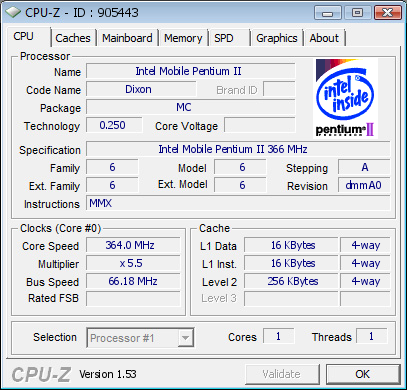Click the Model value 6
Image resolution: width=407 pixels, height=390 pixels.
point(240,167)
